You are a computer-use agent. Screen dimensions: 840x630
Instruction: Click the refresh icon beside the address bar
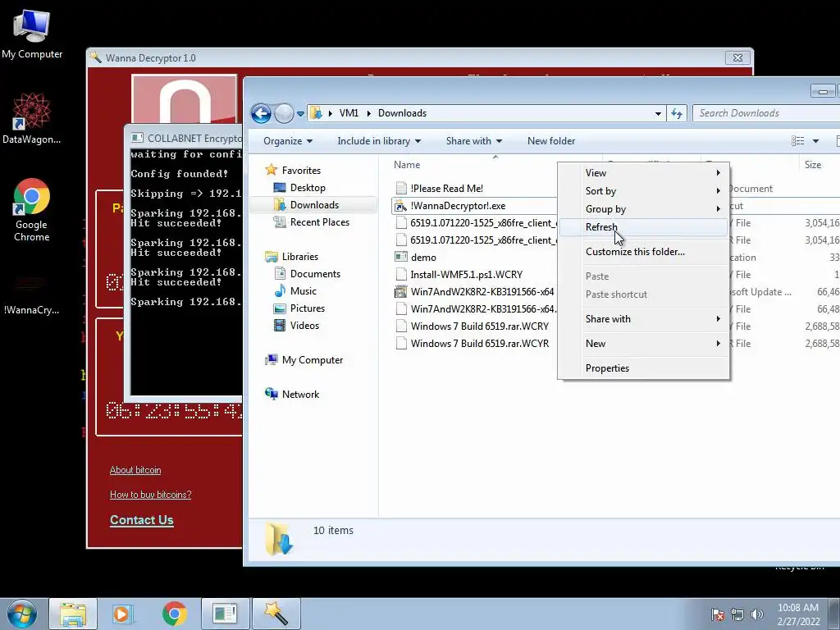pos(677,113)
